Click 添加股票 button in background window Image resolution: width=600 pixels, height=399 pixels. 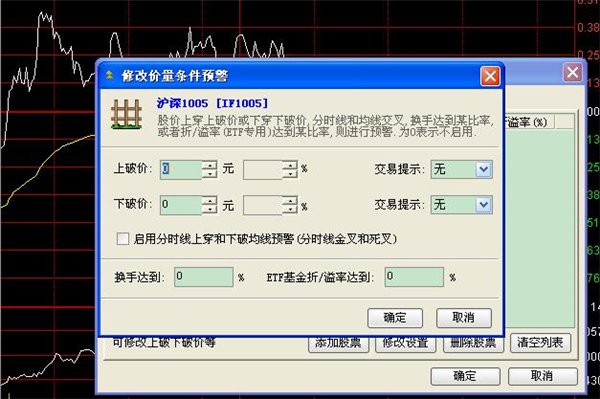pyautogui.click(x=338, y=344)
